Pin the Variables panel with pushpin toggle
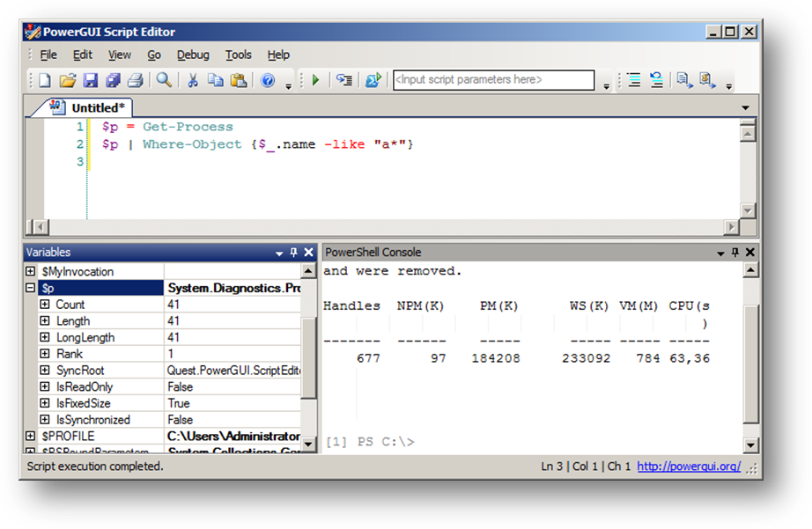The height and width of the screenshot is (529, 812). (x=293, y=253)
